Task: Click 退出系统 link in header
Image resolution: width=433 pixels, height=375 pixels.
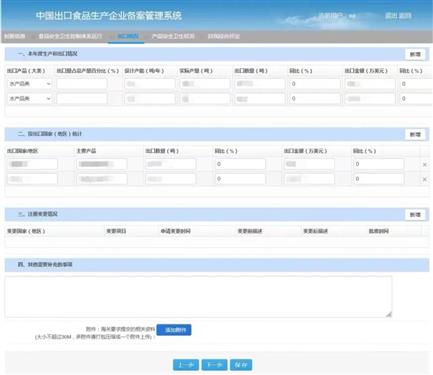Action: click(x=398, y=16)
